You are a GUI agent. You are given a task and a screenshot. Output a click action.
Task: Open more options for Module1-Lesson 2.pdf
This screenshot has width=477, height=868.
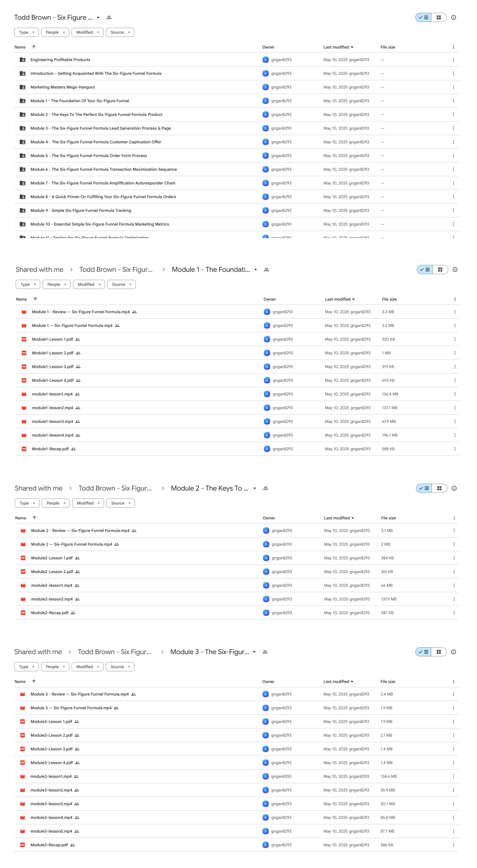click(455, 353)
